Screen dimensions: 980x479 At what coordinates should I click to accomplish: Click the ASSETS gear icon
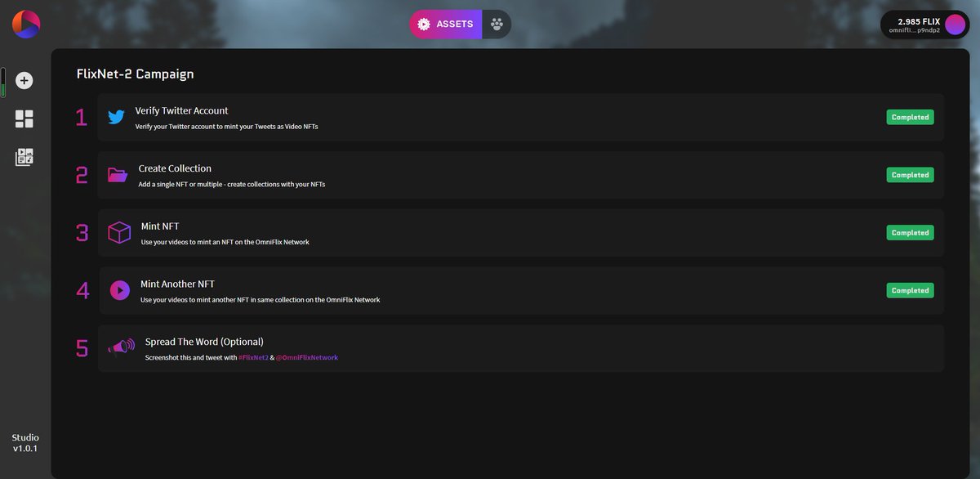click(x=424, y=24)
